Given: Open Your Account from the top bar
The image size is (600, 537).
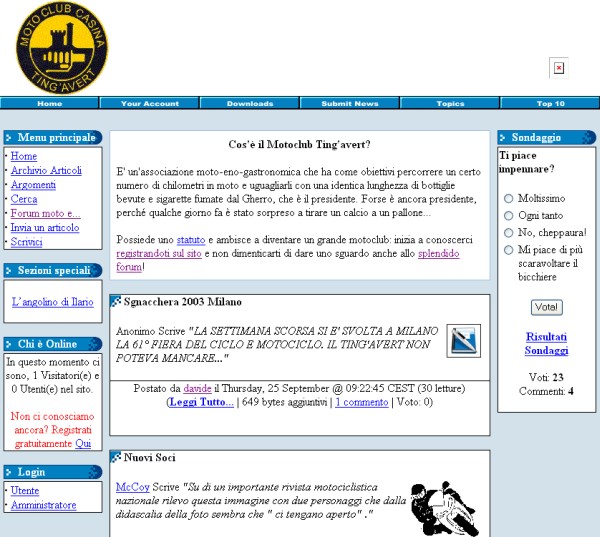Looking at the screenshot, I should 149,103.
